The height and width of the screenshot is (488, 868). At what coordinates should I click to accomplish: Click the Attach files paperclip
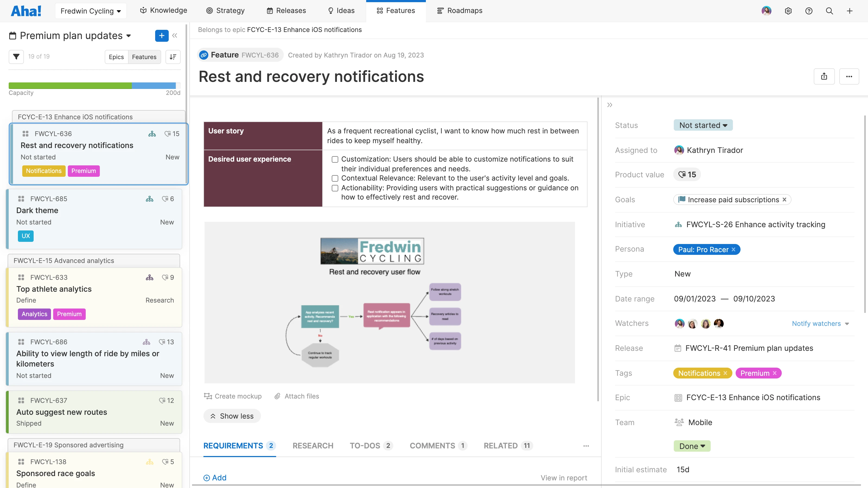coord(278,396)
